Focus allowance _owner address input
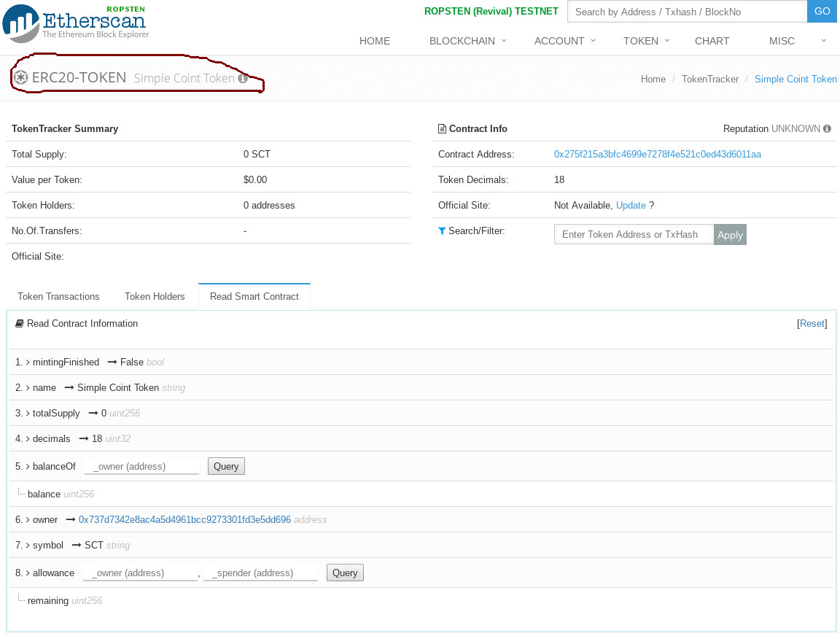 click(140, 573)
